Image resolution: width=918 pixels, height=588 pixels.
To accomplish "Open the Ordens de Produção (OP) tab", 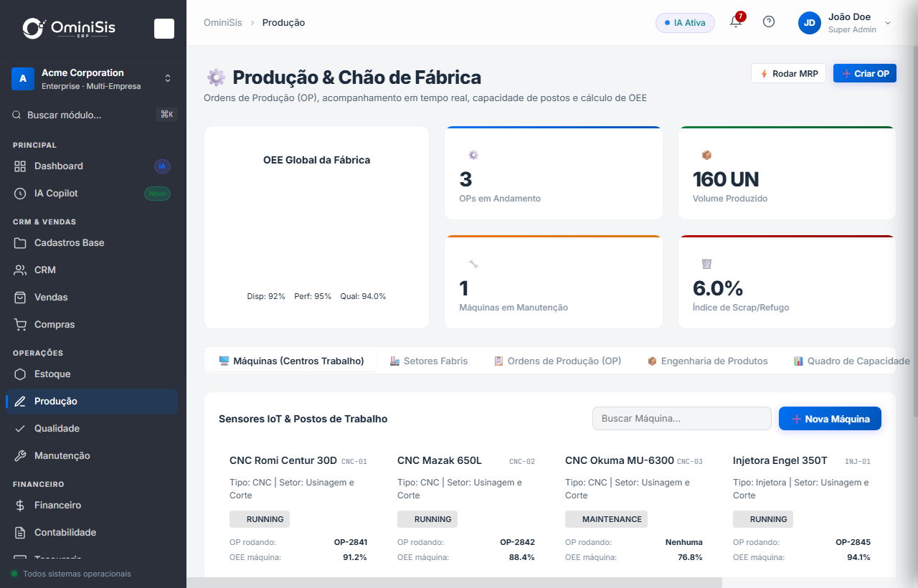I will (x=557, y=361).
